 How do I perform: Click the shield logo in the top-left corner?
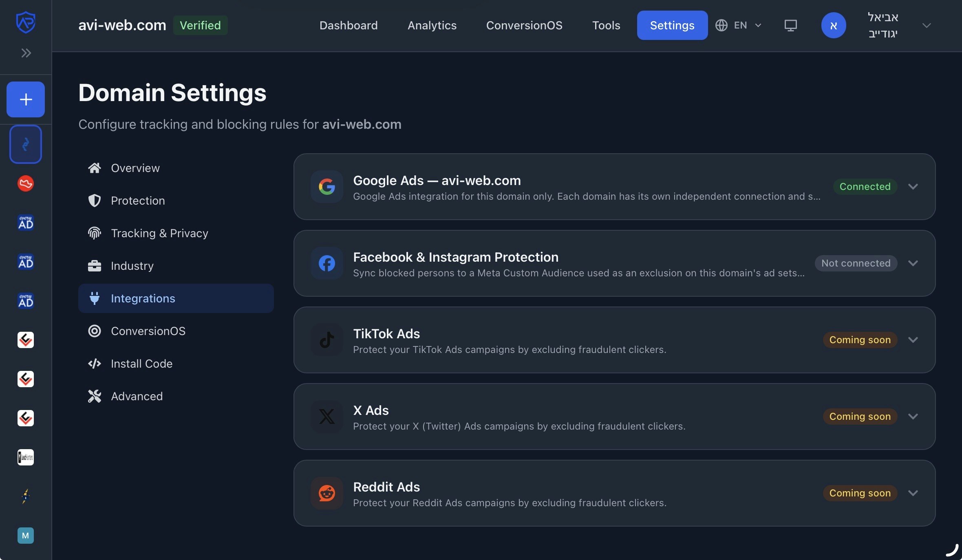click(26, 22)
